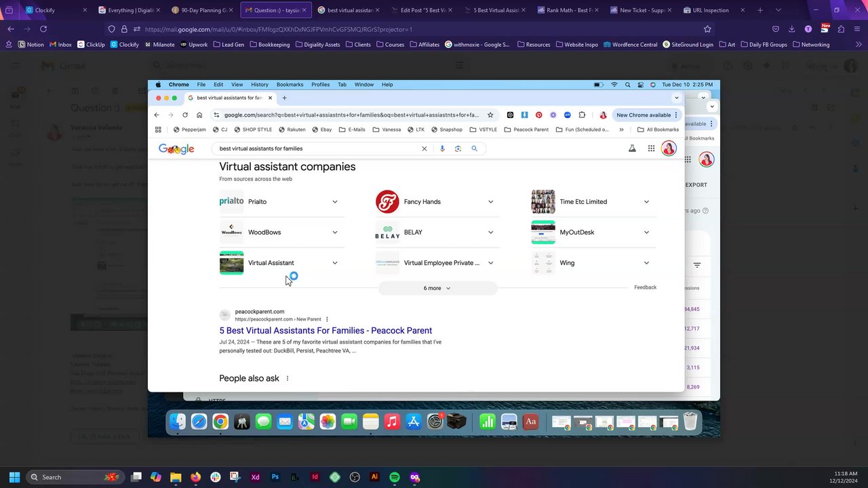The width and height of the screenshot is (868, 488).
Task: Click inside the Google search input field
Action: (x=317, y=148)
